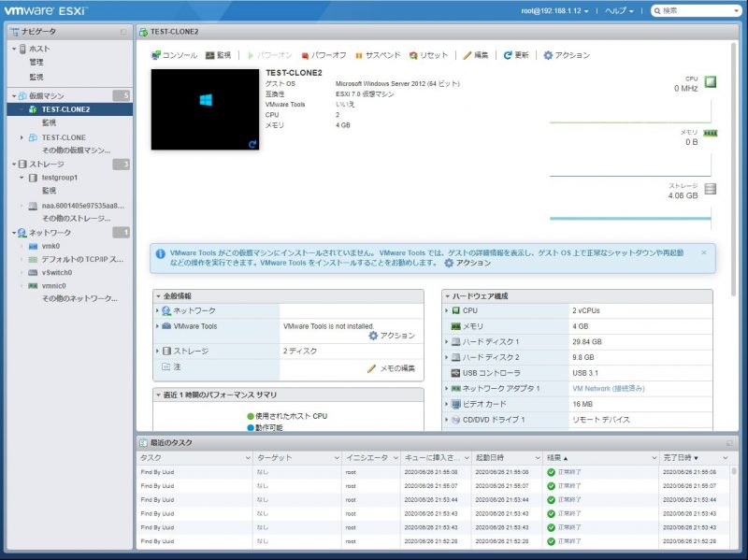Click the vSwitch0 switch icon
The image size is (748, 560).
pos(33,272)
